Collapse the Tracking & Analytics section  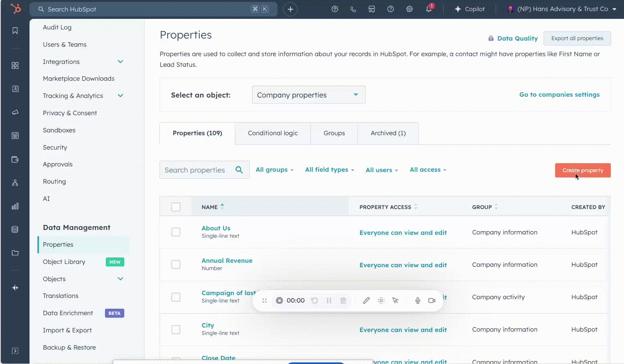point(120,96)
